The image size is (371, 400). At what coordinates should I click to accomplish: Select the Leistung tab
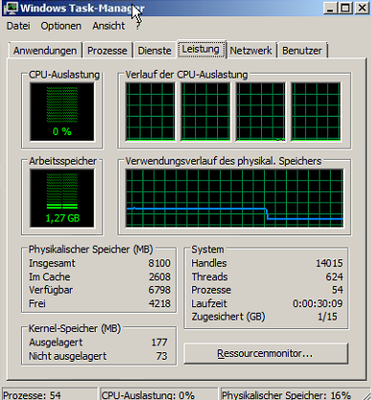point(201,49)
